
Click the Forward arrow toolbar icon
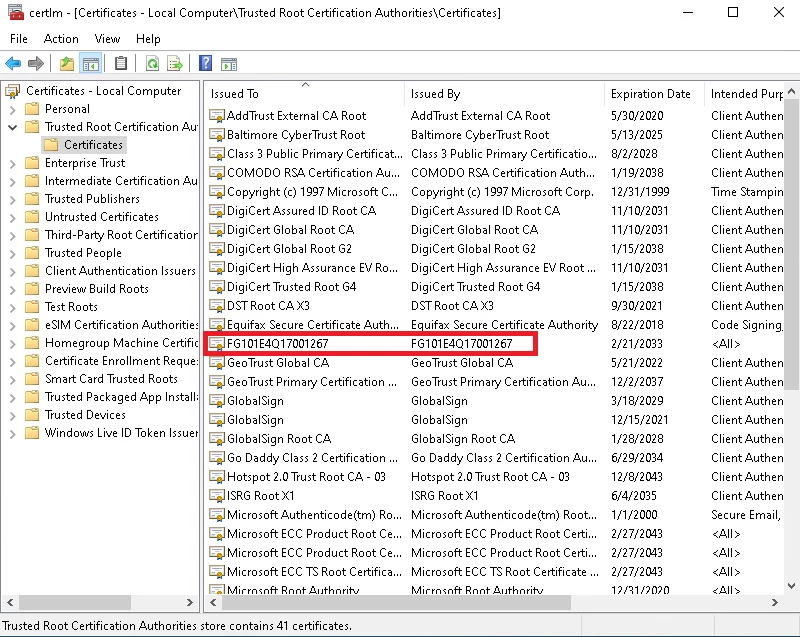point(36,64)
